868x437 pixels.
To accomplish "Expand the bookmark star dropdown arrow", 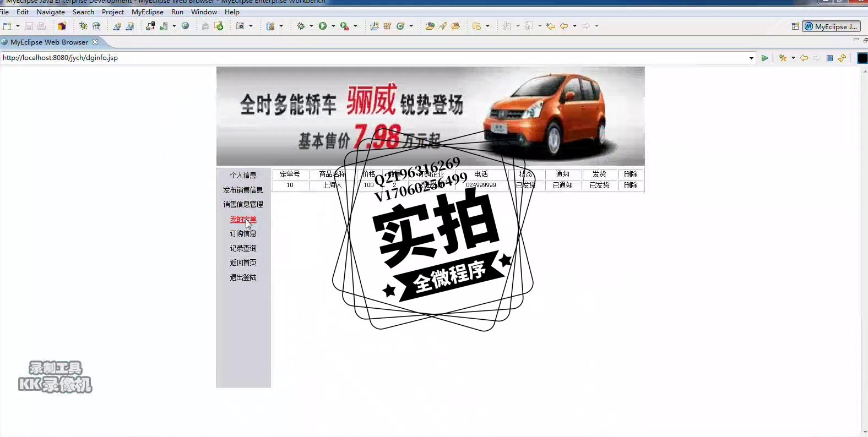I will (x=793, y=58).
